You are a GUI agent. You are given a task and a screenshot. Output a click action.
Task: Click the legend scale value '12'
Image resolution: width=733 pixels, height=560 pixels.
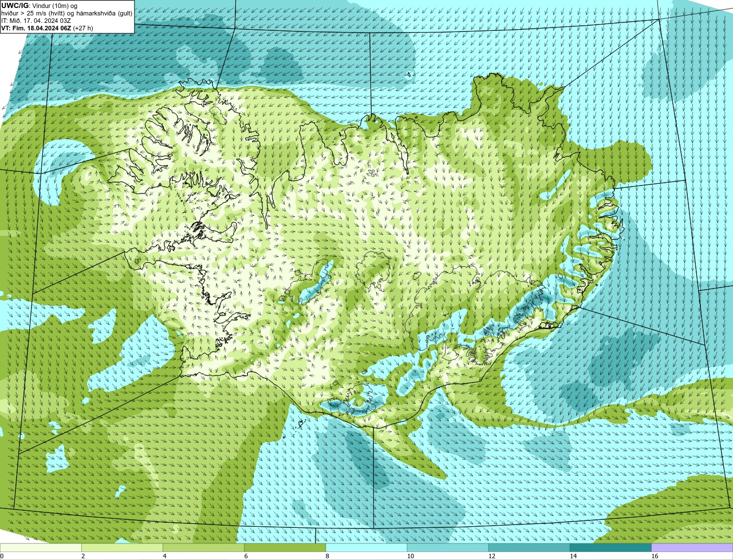(492, 556)
